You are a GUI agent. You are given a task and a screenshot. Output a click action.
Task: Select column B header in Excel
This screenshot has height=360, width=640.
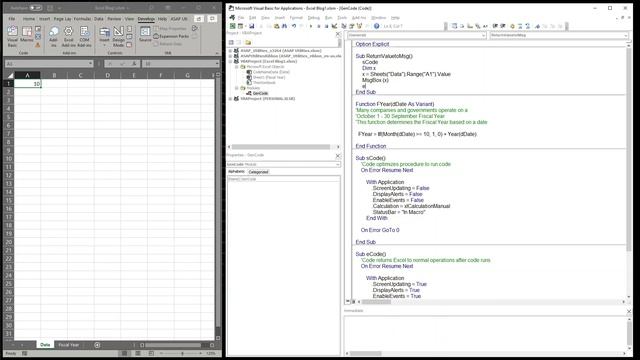(54, 75)
